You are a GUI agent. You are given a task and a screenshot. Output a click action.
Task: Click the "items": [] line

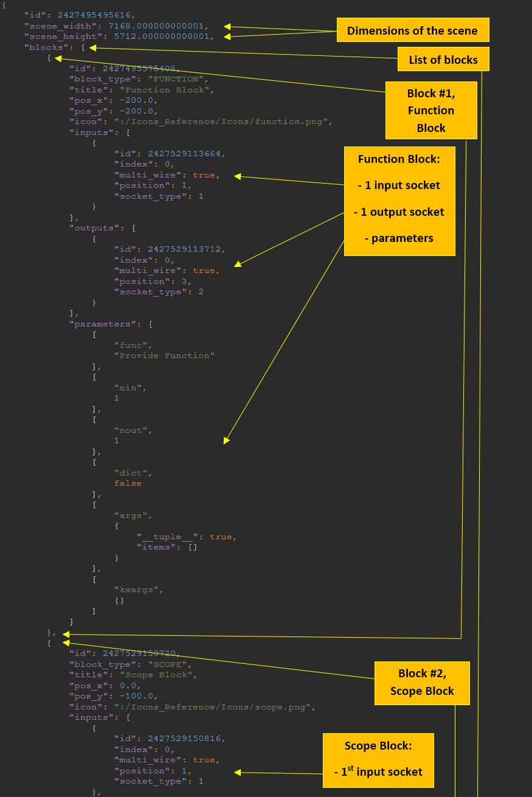(x=167, y=547)
